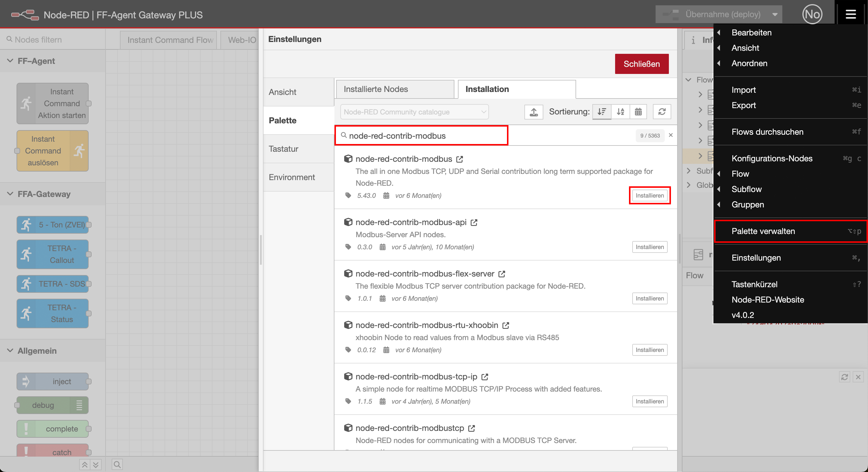Choose Palette verwalten from menu
Image resolution: width=868 pixels, height=472 pixels.
pyautogui.click(x=791, y=231)
